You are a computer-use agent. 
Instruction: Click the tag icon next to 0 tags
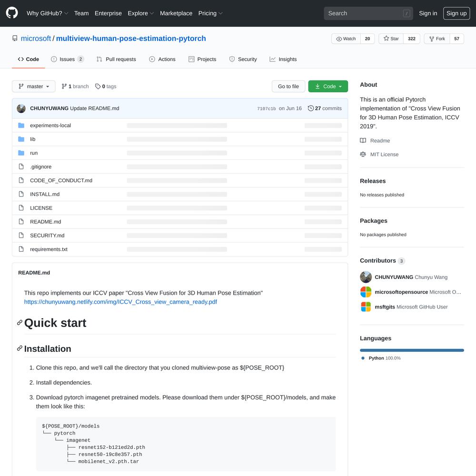(x=98, y=87)
